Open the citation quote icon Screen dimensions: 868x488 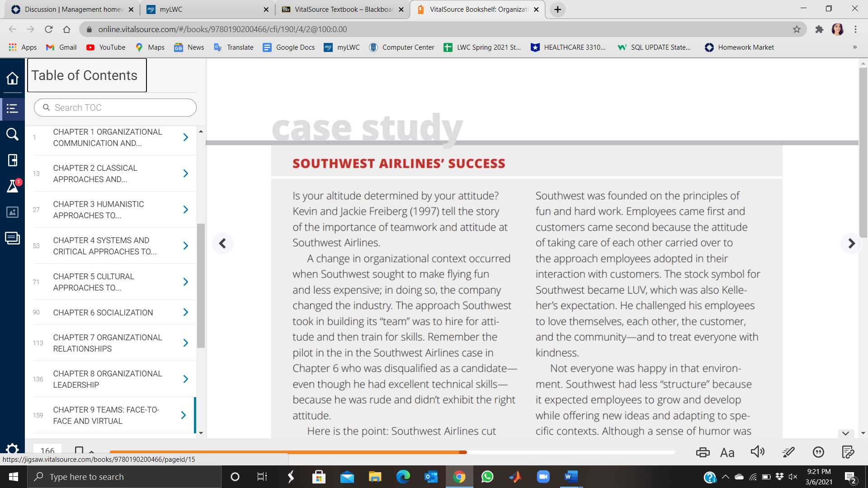[x=818, y=452]
